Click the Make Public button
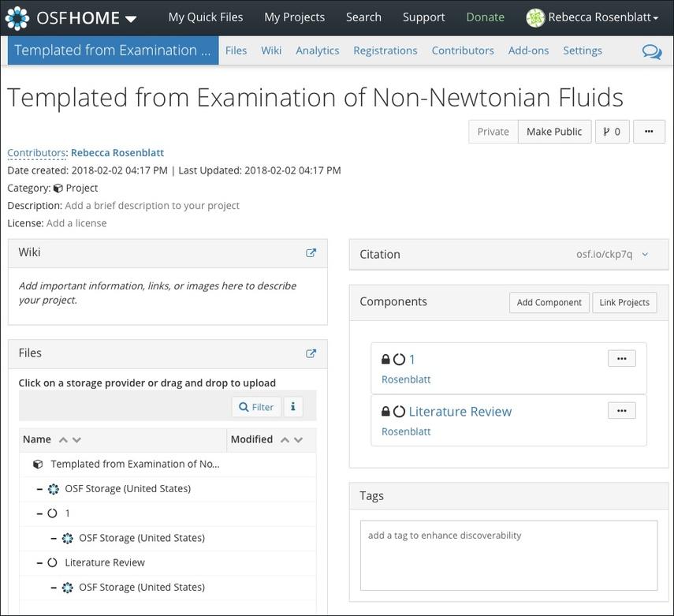 (554, 132)
